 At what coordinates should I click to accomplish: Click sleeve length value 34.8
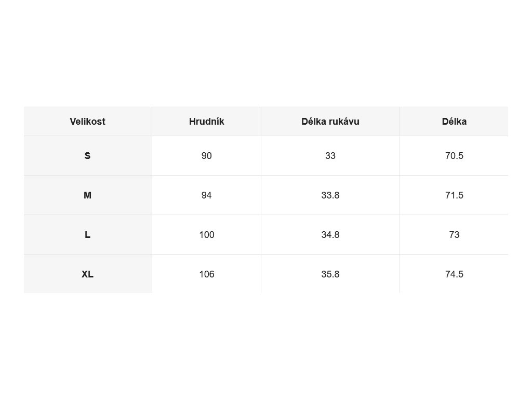[x=330, y=234]
